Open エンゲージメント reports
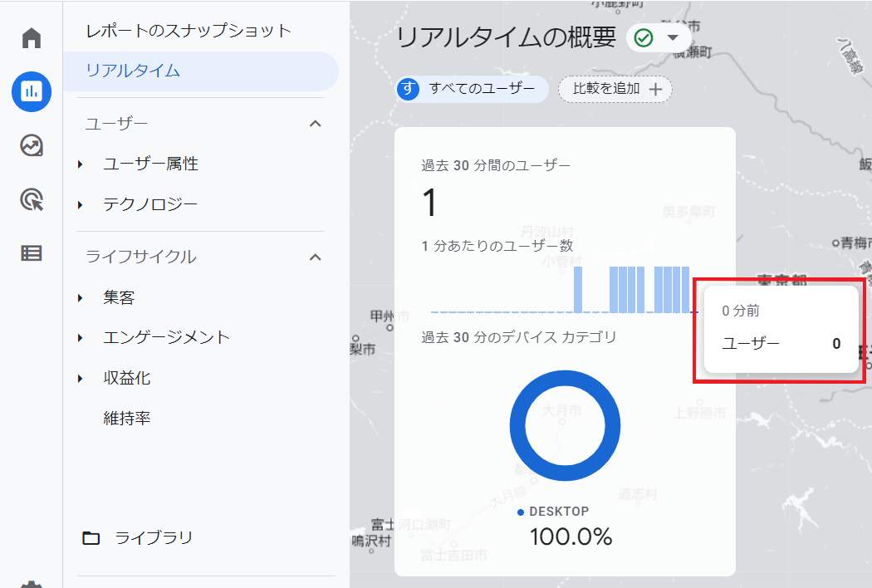 166,337
